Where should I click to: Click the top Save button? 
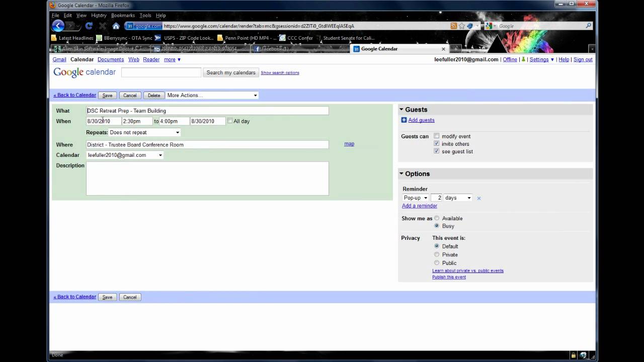[x=107, y=96]
